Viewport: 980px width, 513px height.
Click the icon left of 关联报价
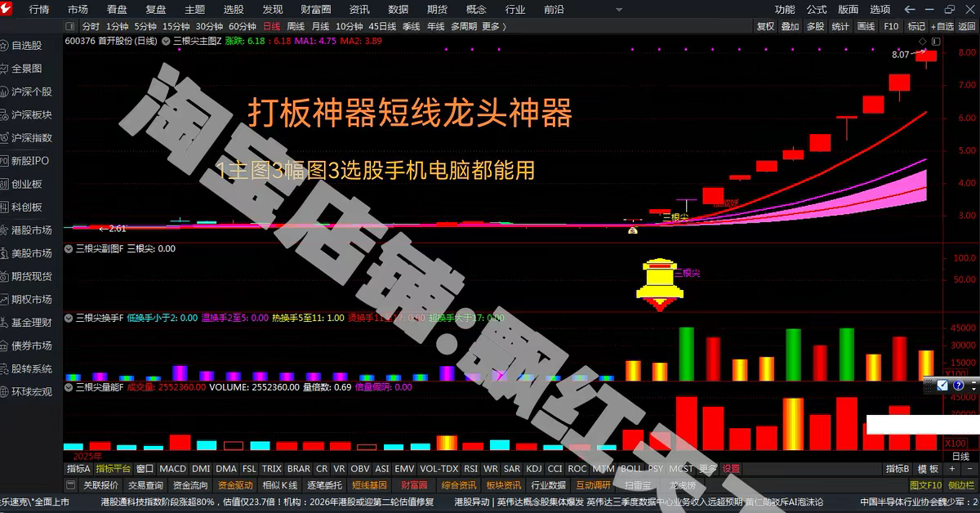(71, 485)
